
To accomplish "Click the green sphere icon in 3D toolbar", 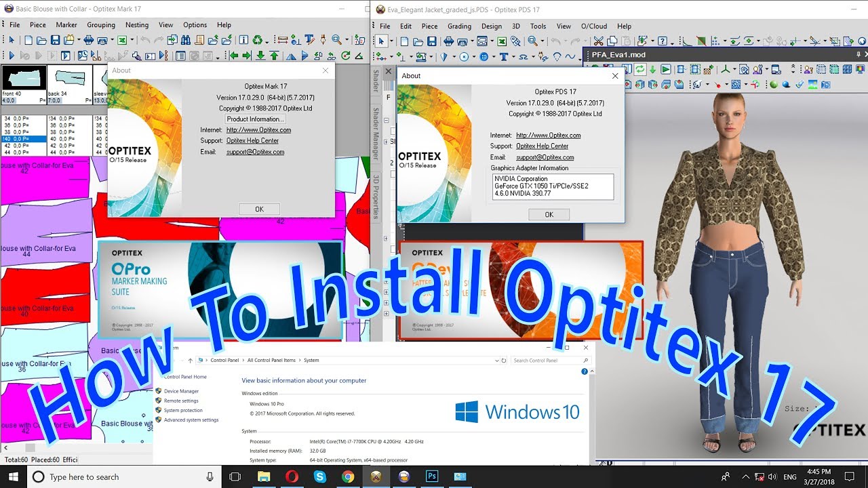I will coord(773,85).
